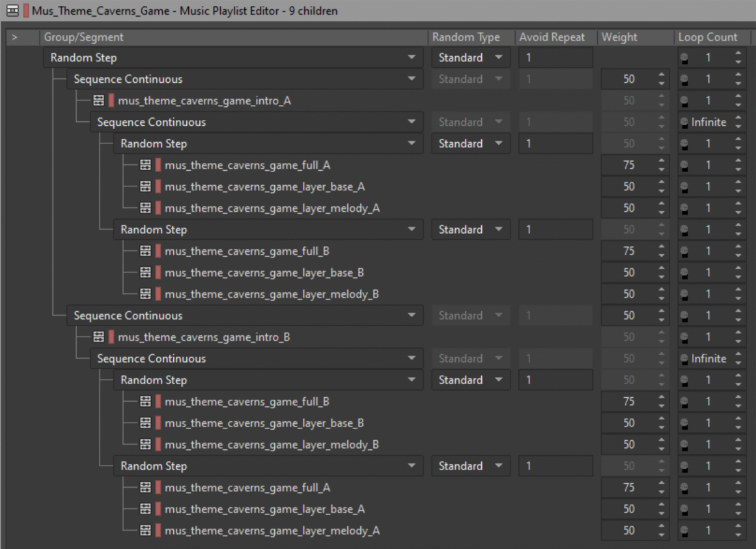Select layer_melody_B row in the intro_B branch

pos(272,444)
